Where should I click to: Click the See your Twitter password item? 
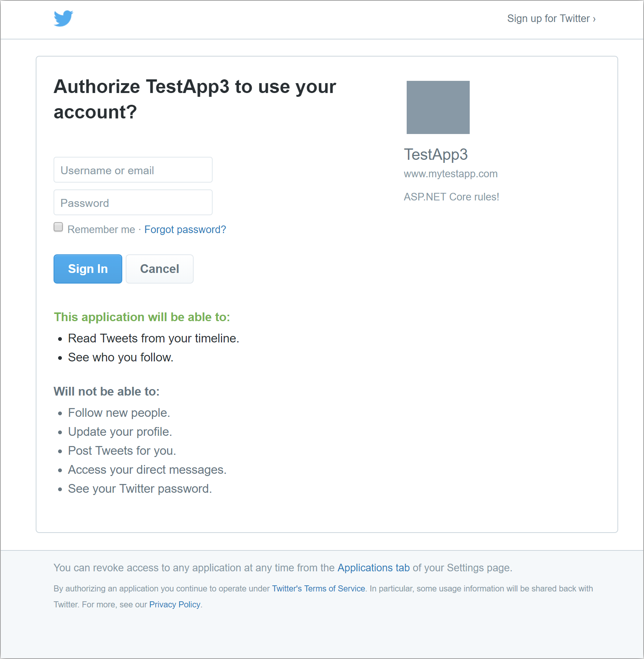[140, 489]
